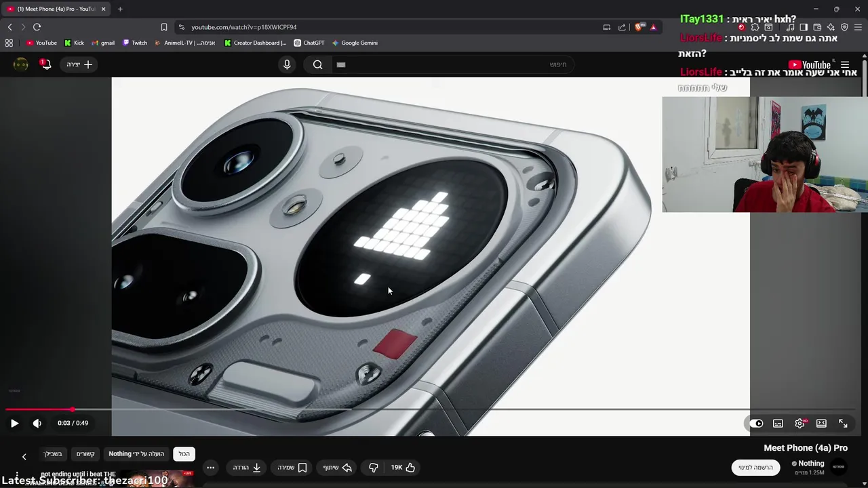868x488 pixels.
Task: Click the Brave Rewards triangle icon
Action: (653, 27)
